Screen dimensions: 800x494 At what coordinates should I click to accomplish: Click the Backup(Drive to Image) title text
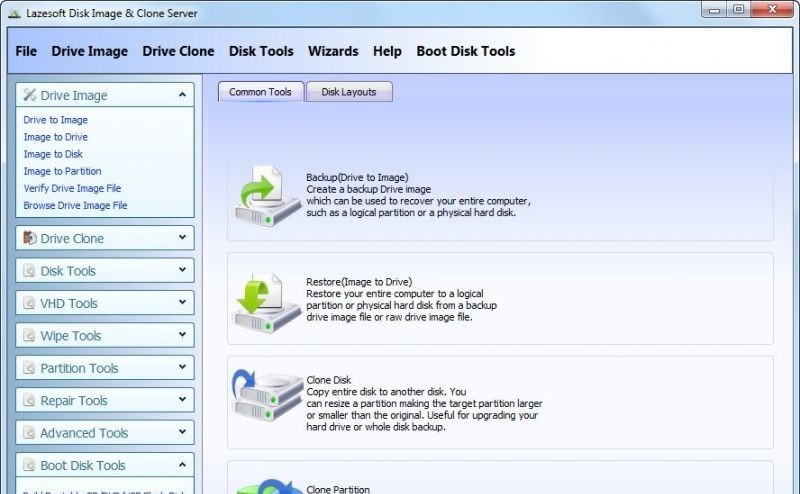pyautogui.click(x=357, y=177)
